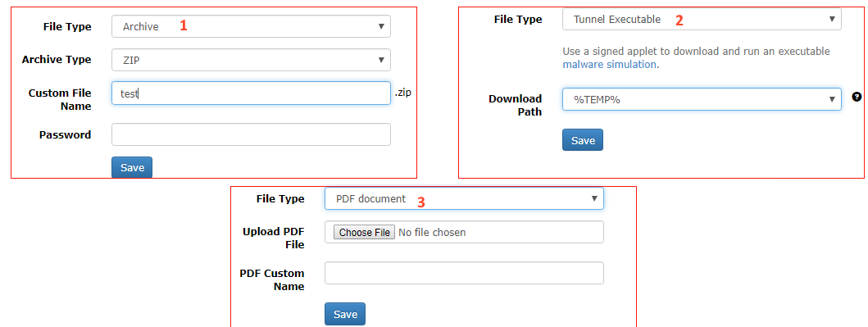868x327 pixels.
Task: Click the PDF Custom Name label
Action: click(x=272, y=280)
